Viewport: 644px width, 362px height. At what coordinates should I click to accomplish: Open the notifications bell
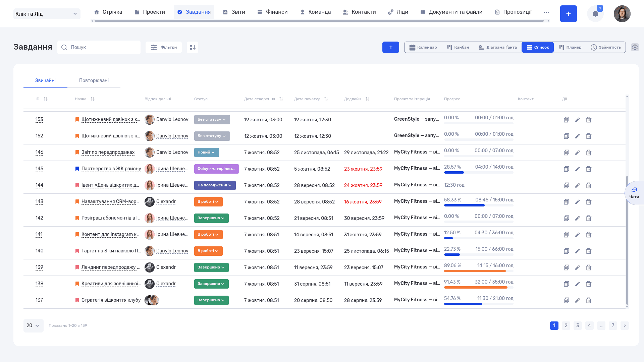click(x=595, y=14)
